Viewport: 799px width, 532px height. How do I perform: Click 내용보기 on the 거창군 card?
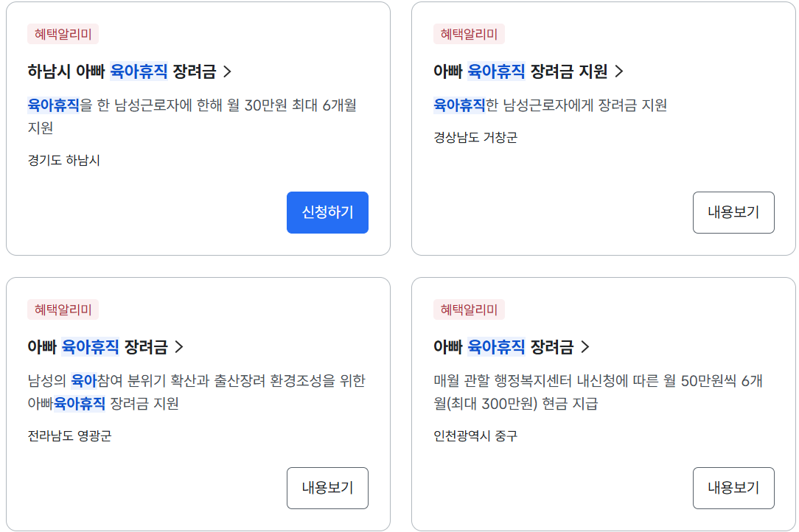coord(733,212)
